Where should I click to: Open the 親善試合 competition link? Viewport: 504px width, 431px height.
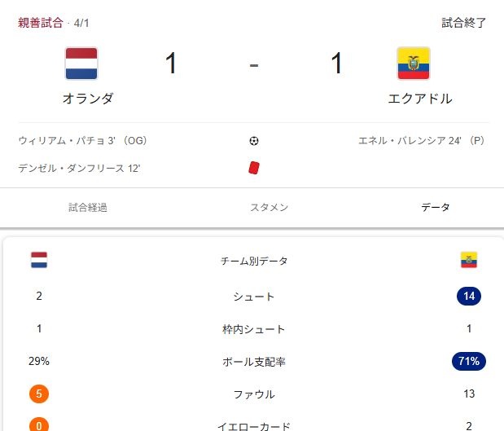coord(40,23)
